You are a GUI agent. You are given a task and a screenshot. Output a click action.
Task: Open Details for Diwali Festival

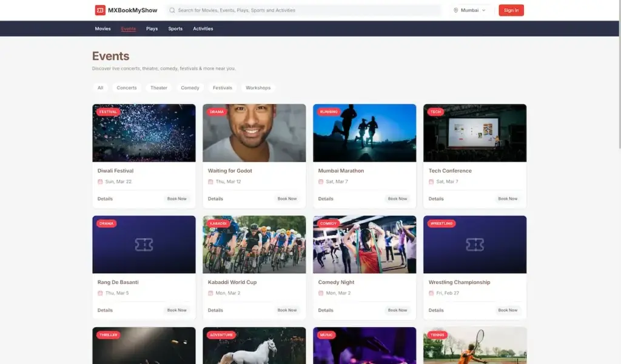pos(105,199)
